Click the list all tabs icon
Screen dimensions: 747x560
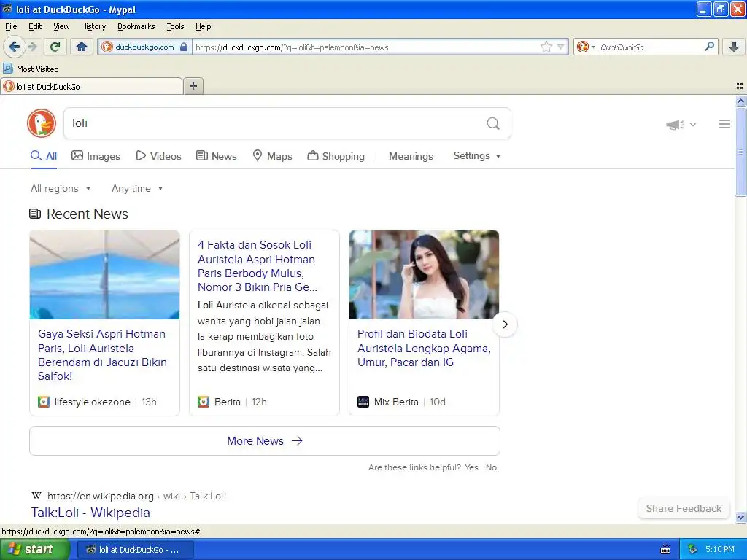coord(740,86)
